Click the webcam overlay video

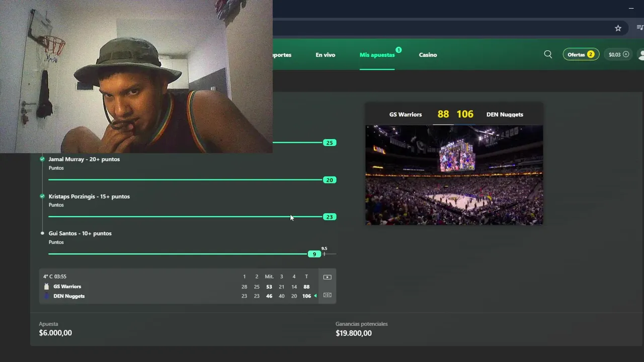(x=136, y=76)
